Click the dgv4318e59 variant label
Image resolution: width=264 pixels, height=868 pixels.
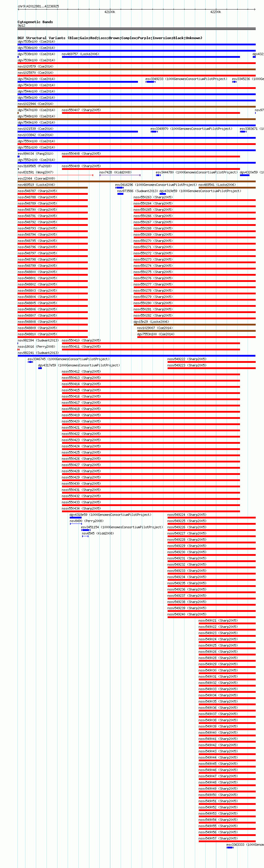tap(111, 515)
